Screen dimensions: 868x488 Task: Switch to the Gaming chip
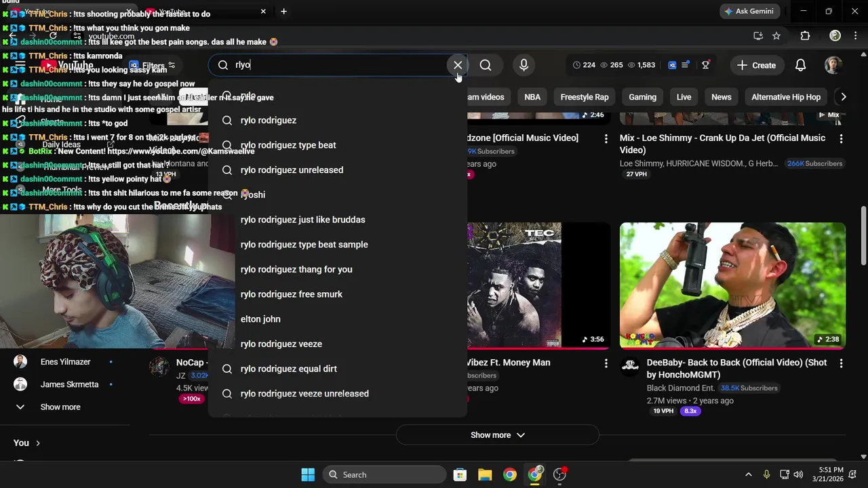tap(642, 97)
